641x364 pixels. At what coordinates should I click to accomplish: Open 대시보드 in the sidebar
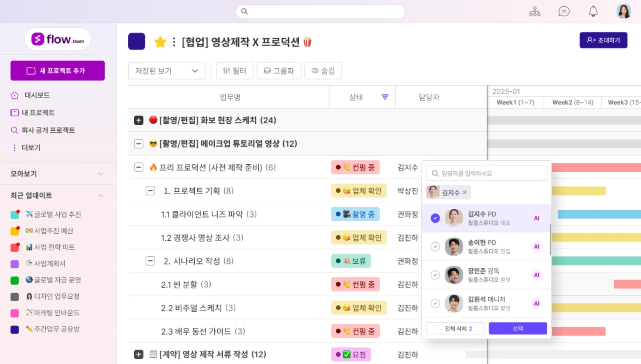(37, 95)
